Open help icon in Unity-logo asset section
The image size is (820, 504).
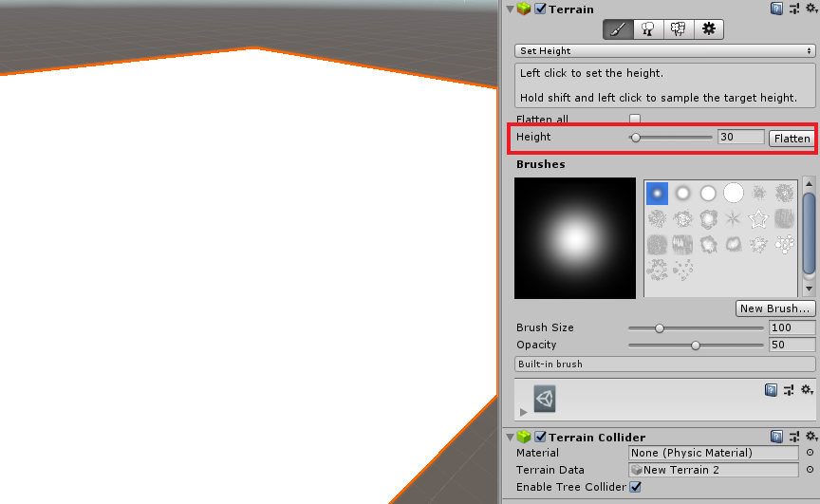tap(771, 390)
